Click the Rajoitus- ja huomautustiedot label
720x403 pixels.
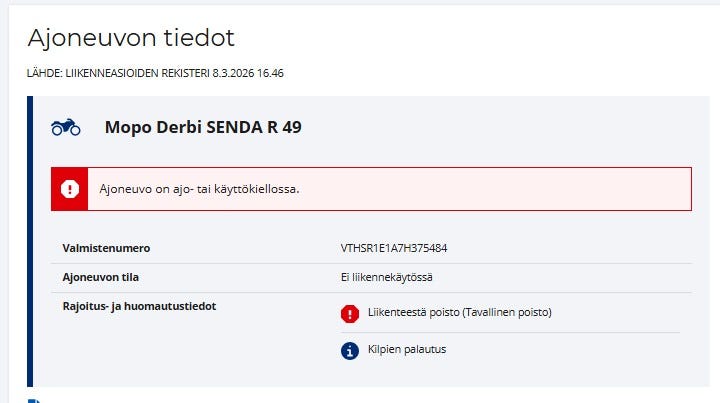coord(139,306)
